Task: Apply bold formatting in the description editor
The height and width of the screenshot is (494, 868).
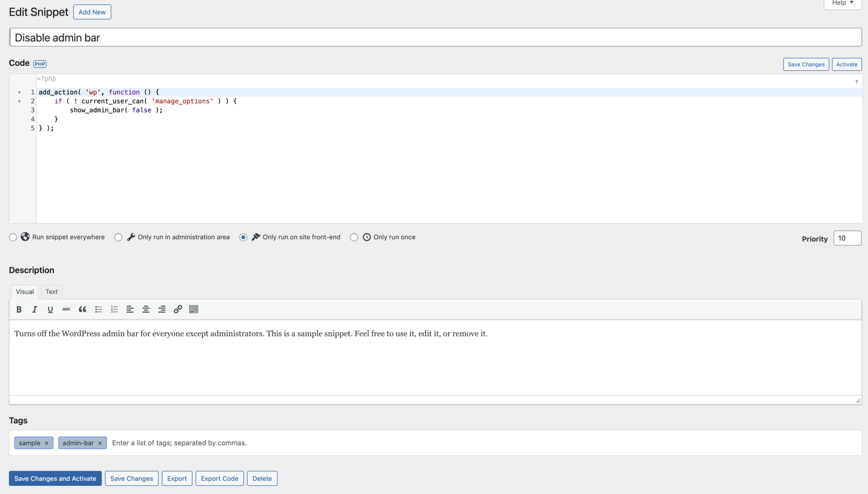Action: pyautogui.click(x=19, y=309)
